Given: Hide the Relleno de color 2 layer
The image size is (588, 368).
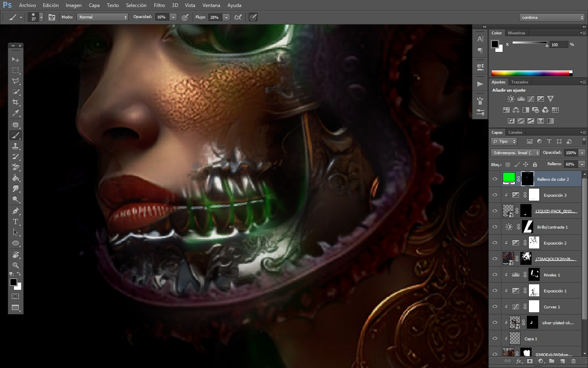Looking at the screenshot, I should pyautogui.click(x=495, y=179).
